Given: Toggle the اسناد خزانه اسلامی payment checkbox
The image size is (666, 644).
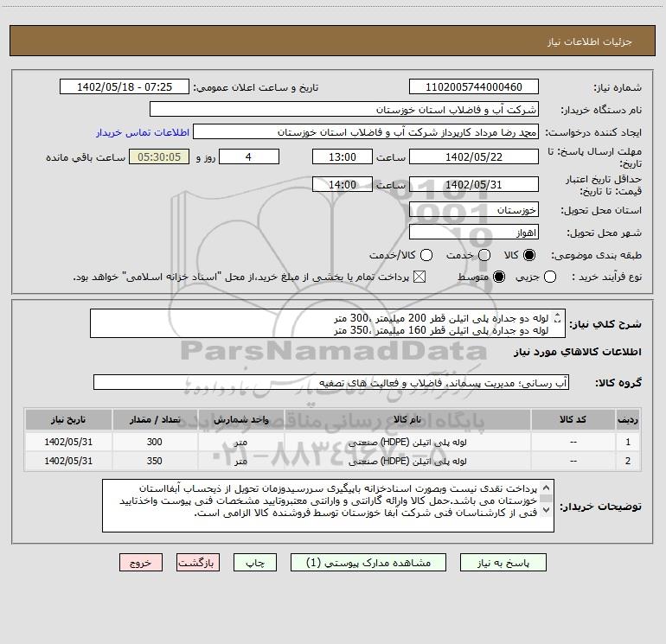Looking at the screenshot, I should tap(419, 277).
